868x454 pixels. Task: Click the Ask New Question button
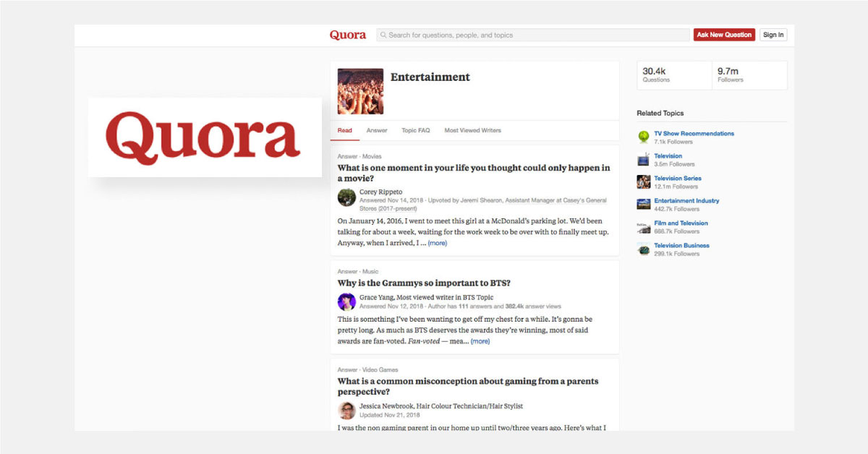(724, 35)
